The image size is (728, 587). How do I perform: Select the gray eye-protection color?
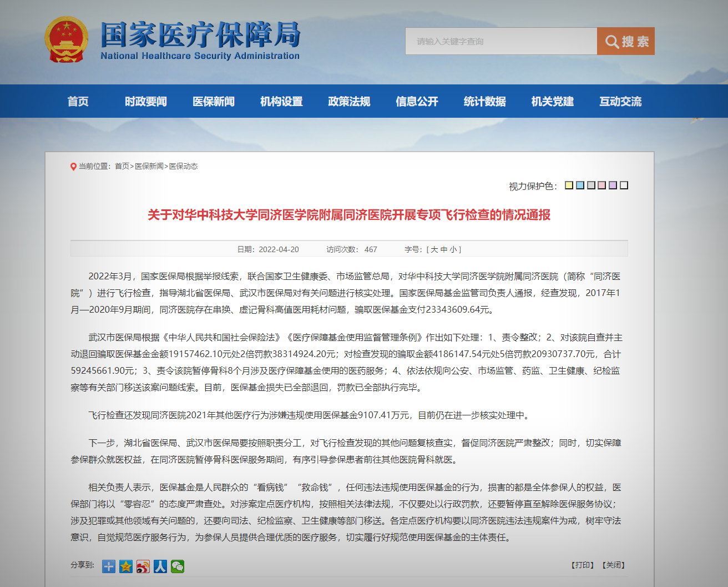(x=591, y=185)
